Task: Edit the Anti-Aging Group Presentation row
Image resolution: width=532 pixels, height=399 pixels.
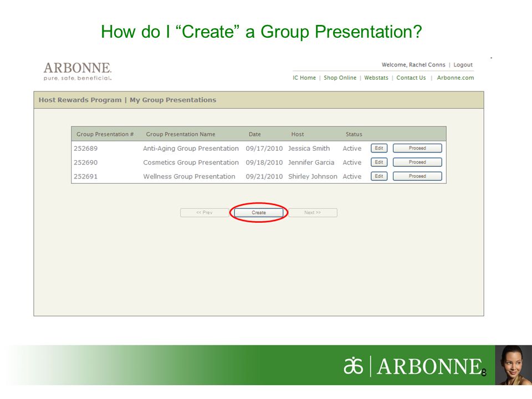Action: [x=379, y=149]
